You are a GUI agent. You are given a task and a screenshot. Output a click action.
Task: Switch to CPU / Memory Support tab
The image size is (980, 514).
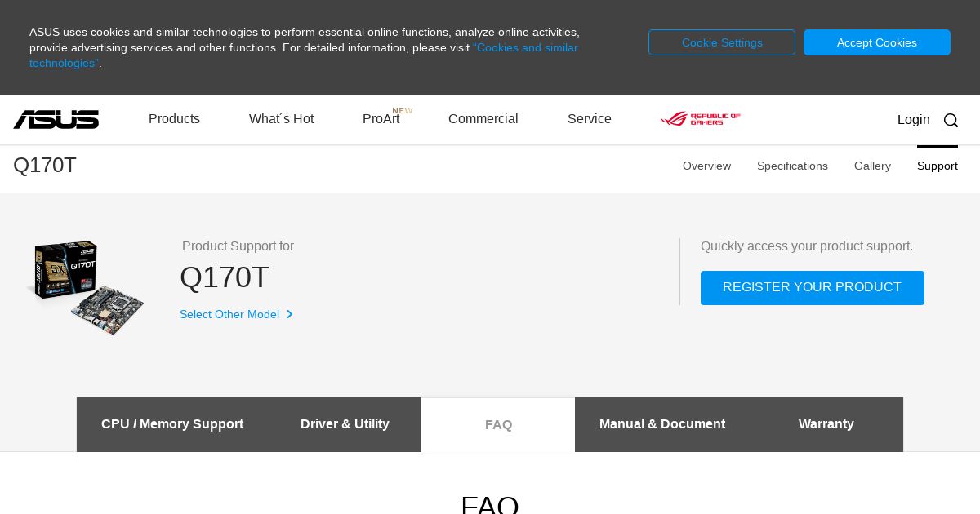click(172, 424)
